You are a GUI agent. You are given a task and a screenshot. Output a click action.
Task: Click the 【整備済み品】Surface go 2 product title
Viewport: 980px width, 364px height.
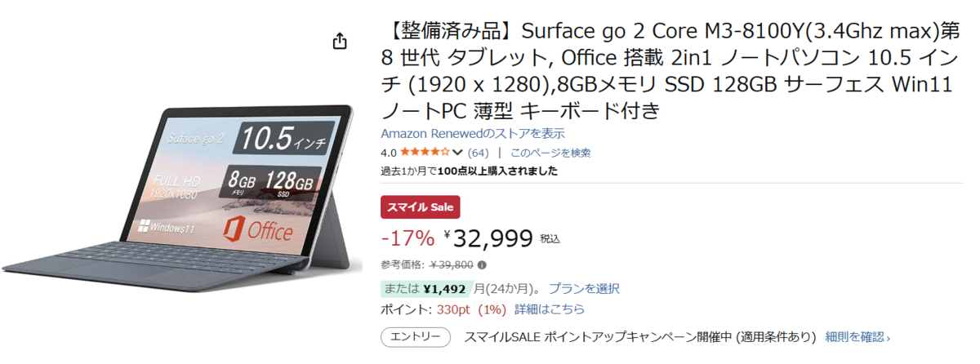[666, 71]
